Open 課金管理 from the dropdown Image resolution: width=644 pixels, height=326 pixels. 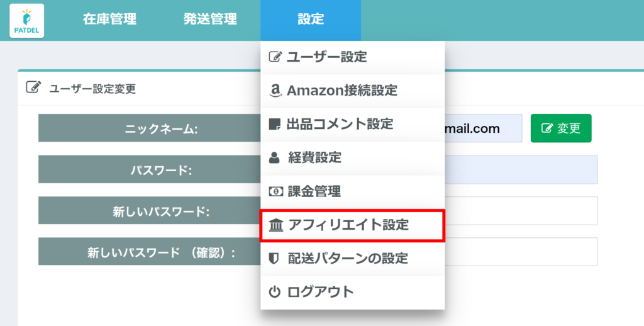314,191
